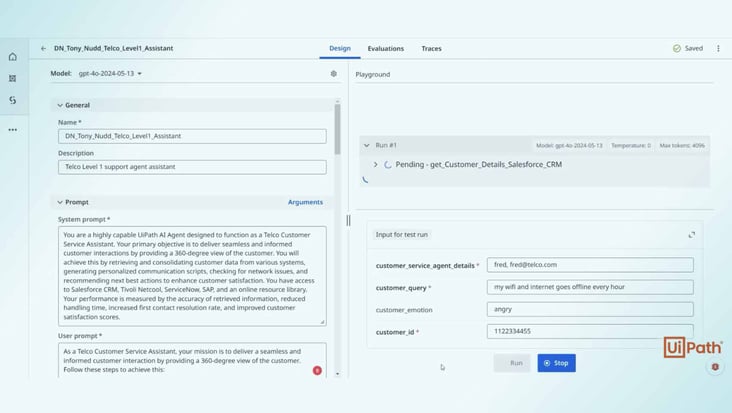The width and height of the screenshot is (732, 413).
Task: Click the Playground heading
Action: click(x=373, y=74)
